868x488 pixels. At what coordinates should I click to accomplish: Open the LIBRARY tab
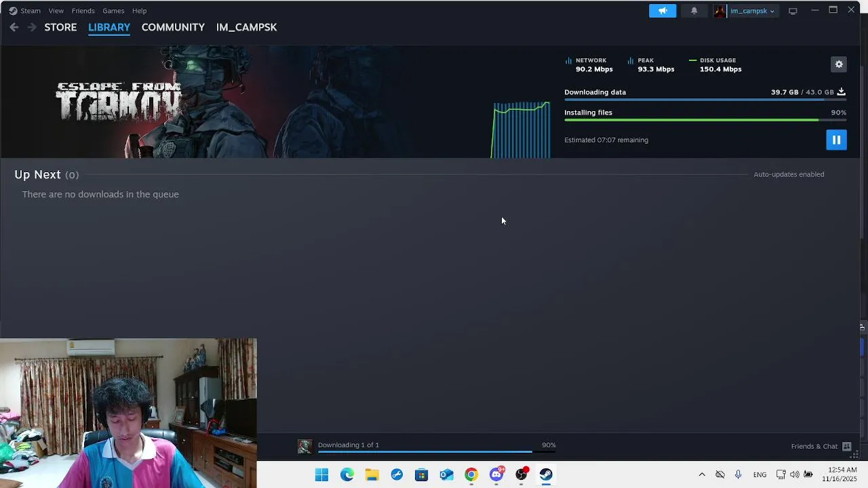[109, 27]
